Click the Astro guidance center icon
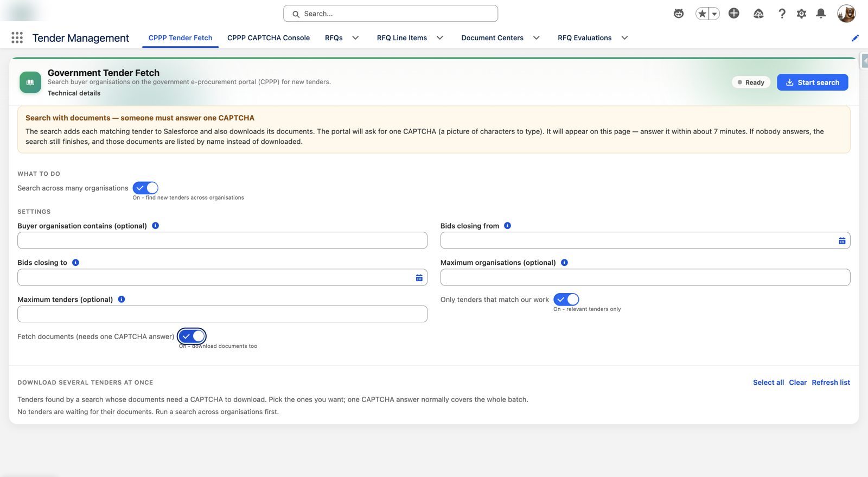This screenshot has width=868, height=477. click(679, 14)
